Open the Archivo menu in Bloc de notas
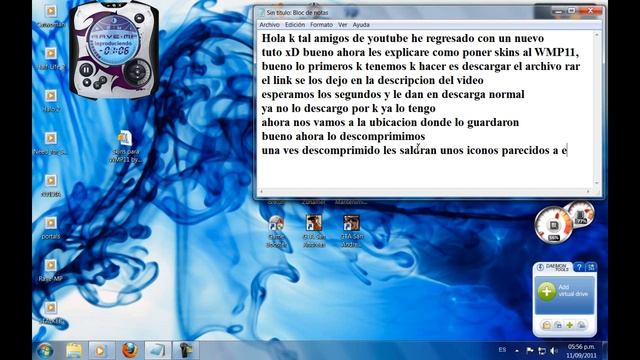This screenshot has width=640, height=360. (269, 25)
